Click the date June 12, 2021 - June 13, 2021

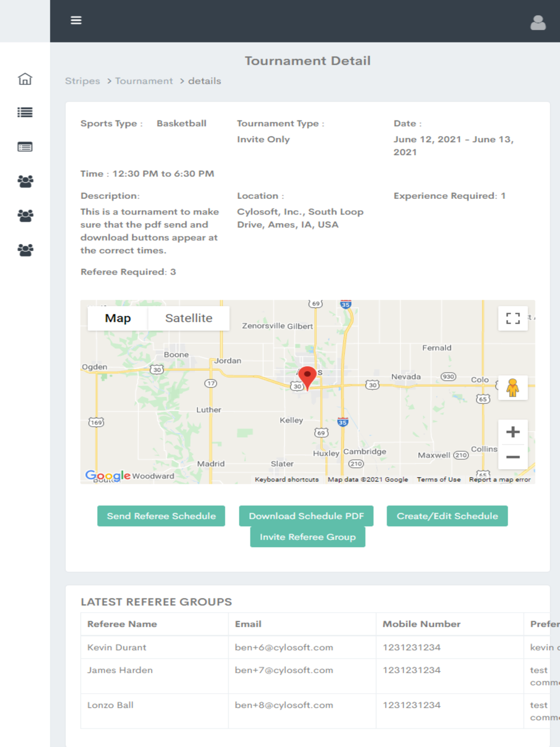click(454, 146)
